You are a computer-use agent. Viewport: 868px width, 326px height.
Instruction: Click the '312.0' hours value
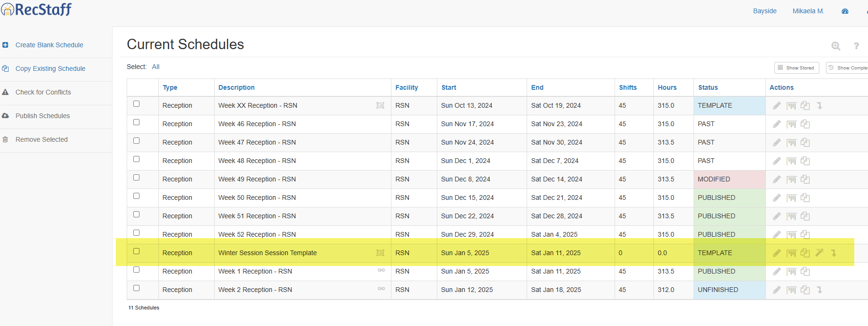pyautogui.click(x=666, y=290)
